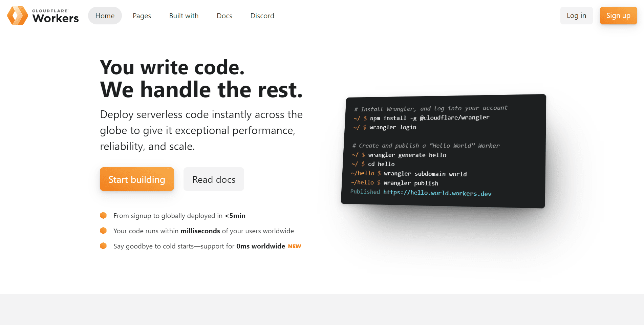Click the "You write code" headline
This screenshot has height=325, width=644.
tap(172, 67)
